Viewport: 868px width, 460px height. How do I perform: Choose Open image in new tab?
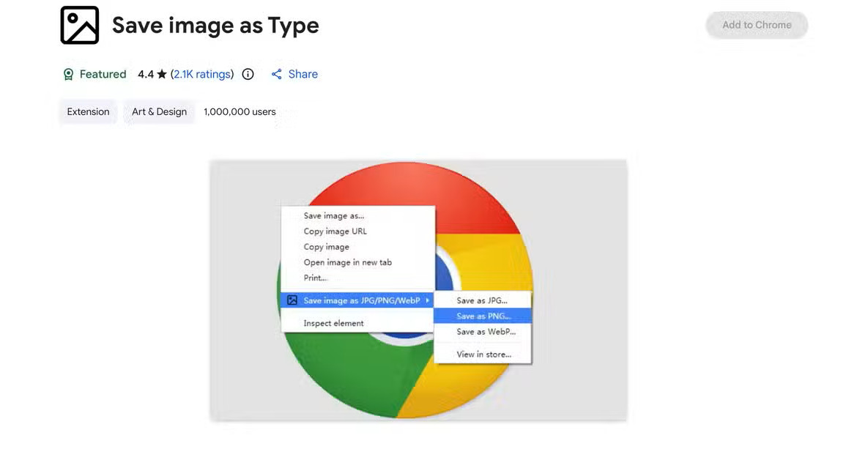click(347, 262)
